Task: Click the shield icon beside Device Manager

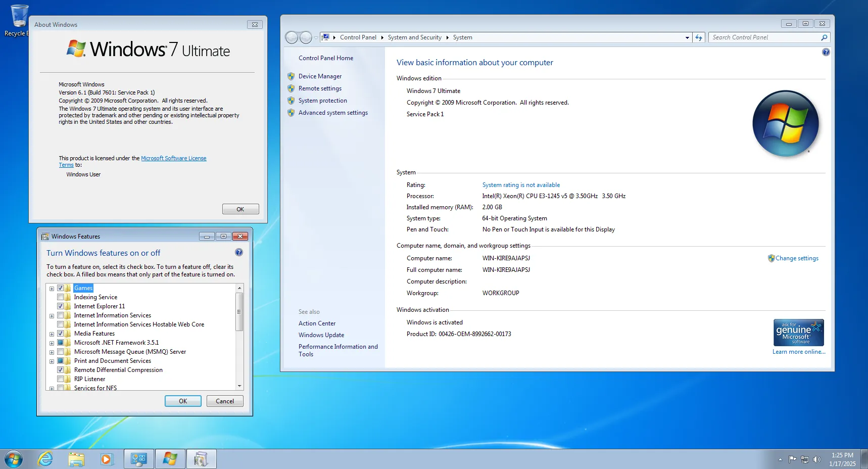Action: [291, 76]
